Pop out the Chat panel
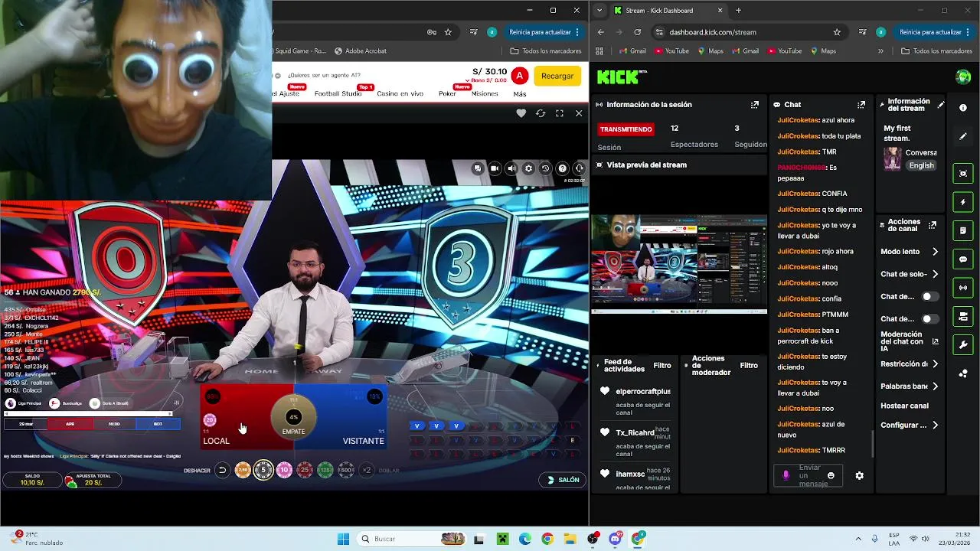This screenshot has width=980, height=551. [x=861, y=104]
